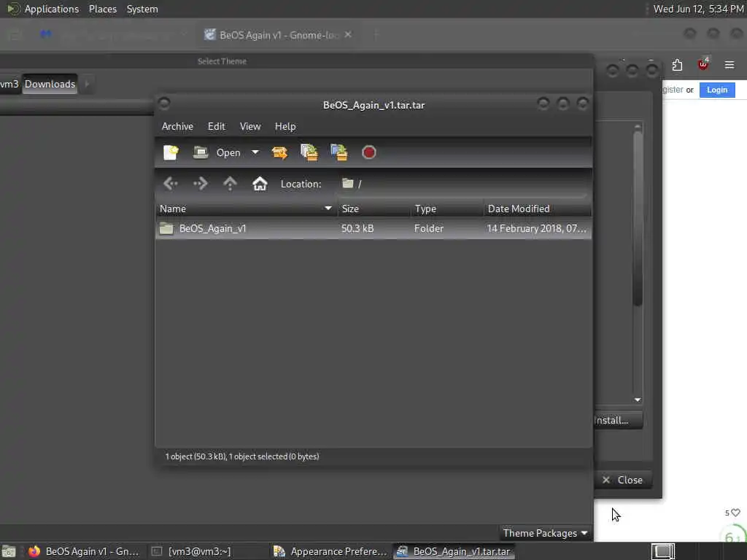
Task: Open the Theme Packages file filter dropdown
Action: click(x=545, y=533)
